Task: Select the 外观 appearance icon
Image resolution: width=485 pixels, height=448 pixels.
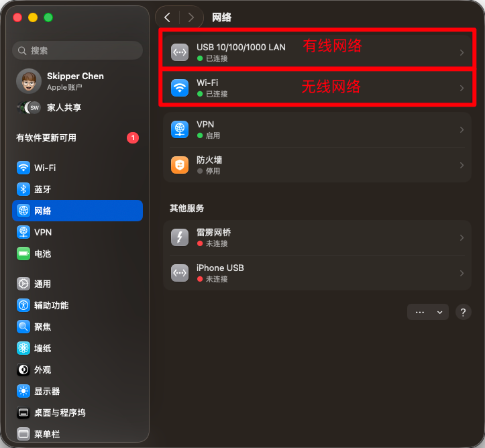Action: point(23,370)
